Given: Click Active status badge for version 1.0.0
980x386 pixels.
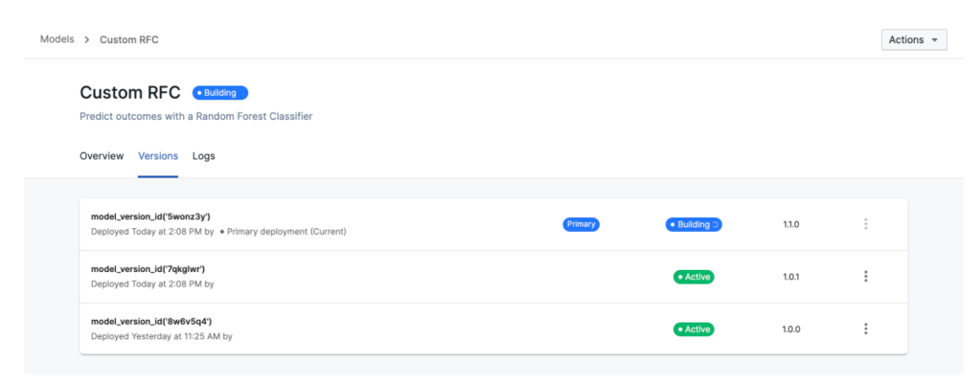Looking at the screenshot, I should coord(694,329).
